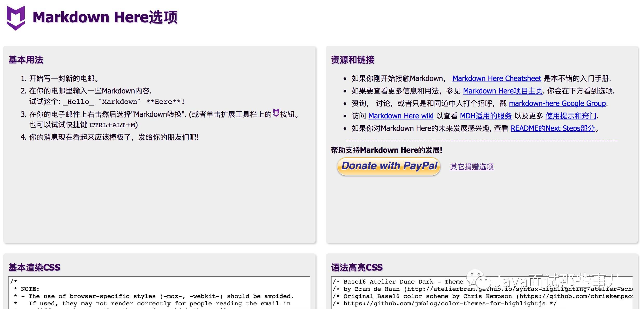Click the Markdown Here purple logo icon
The image size is (644, 309).
click(16, 18)
